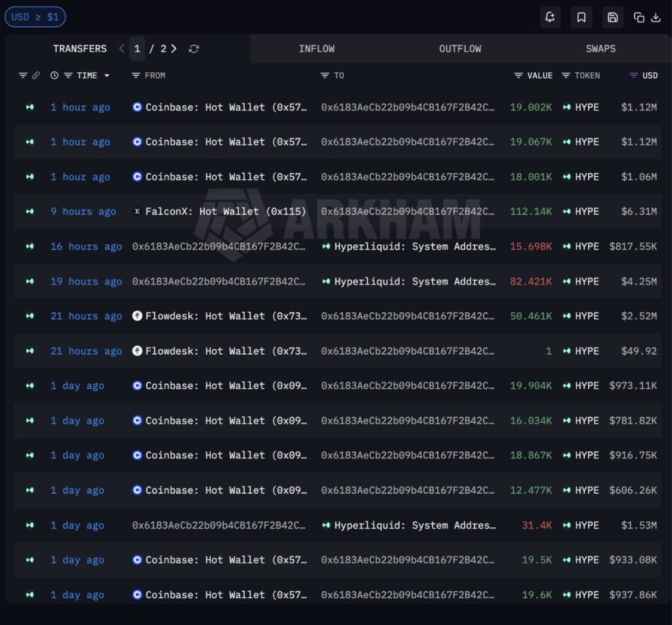Click the $937.86K USD amount
672x625 pixels.
tap(633, 595)
